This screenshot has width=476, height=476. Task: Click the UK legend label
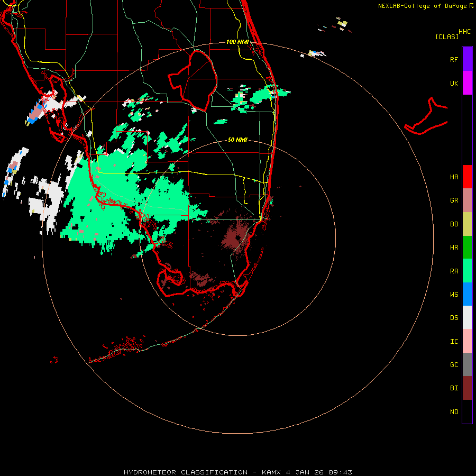tap(454, 83)
